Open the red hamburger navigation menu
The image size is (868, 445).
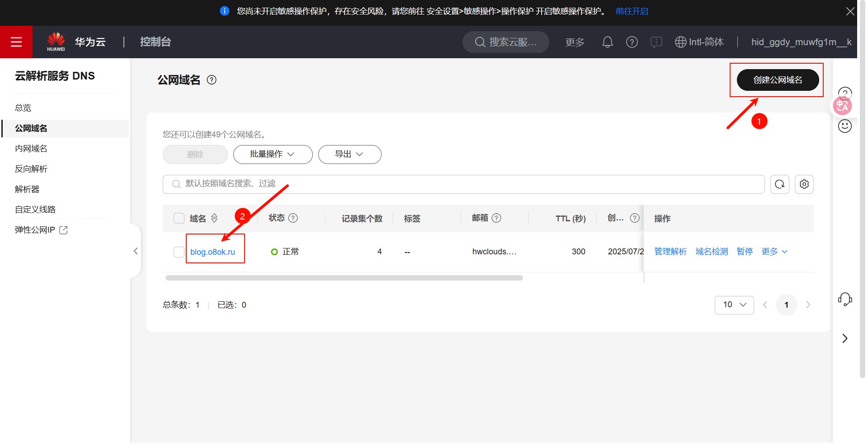click(16, 42)
